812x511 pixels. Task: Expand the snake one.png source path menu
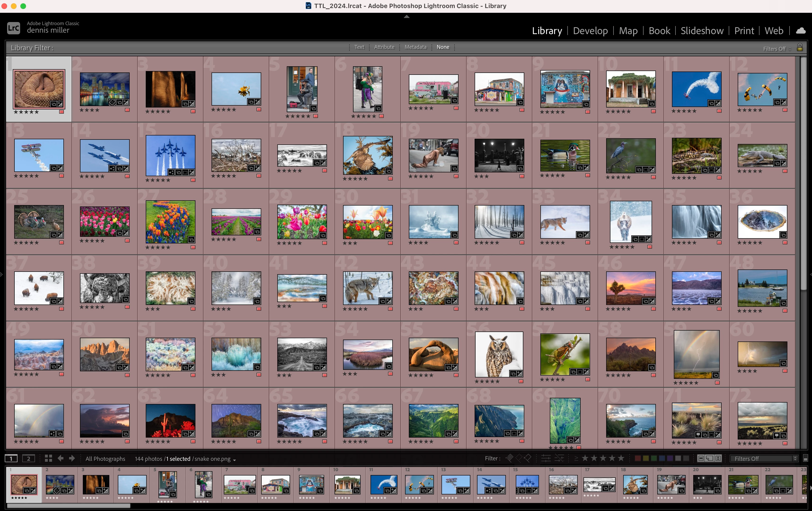point(234,459)
